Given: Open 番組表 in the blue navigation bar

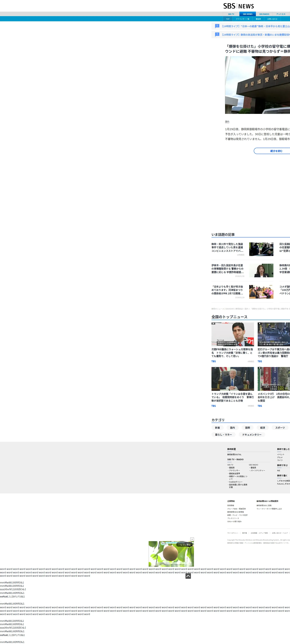Looking at the screenshot, I should (x=258, y=19).
